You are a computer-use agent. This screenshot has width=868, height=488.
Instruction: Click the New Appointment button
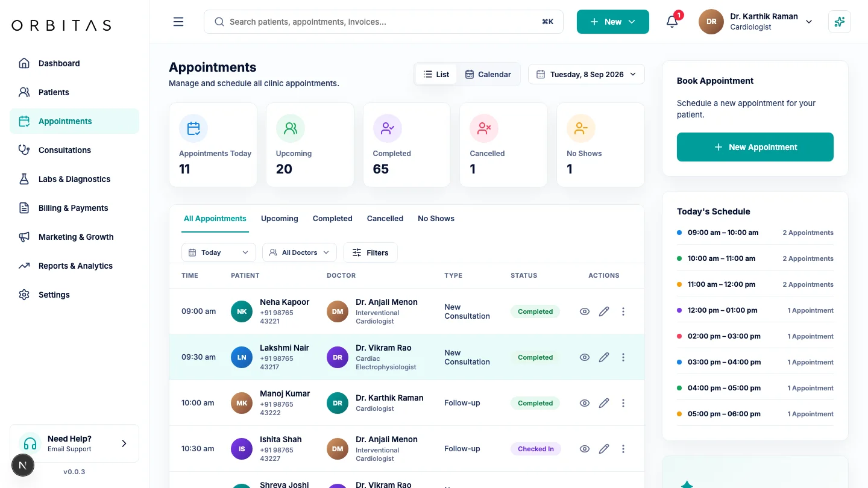click(x=755, y=147)
